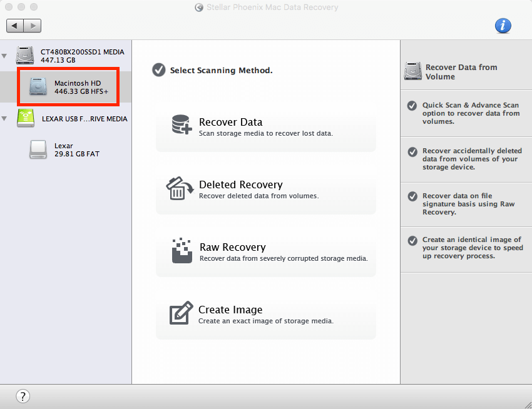Open help with the question mark button

point(23,396)
